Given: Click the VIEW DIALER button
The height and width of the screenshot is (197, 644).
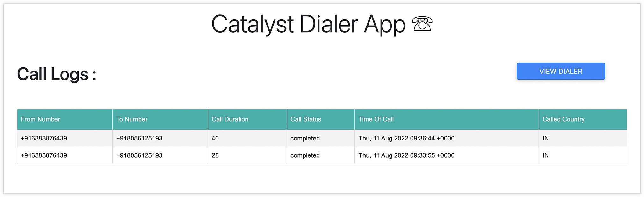Looking at the screenshot, I should [x=561, y=71].
